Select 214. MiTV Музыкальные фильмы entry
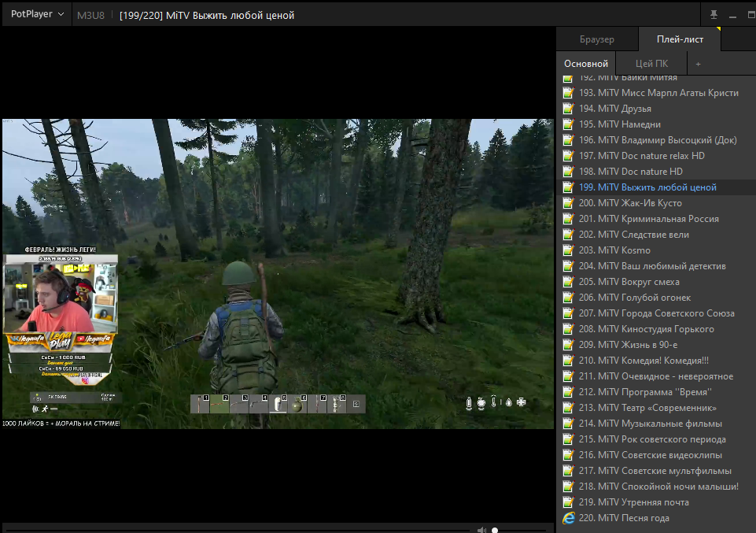This screenshot has height=533, width=756. coord(656,424)
